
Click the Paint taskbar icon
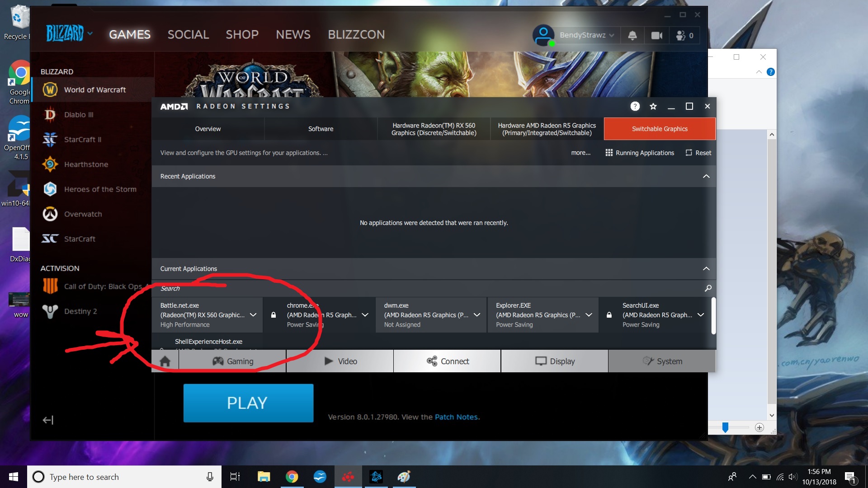[x=404, y=477]
